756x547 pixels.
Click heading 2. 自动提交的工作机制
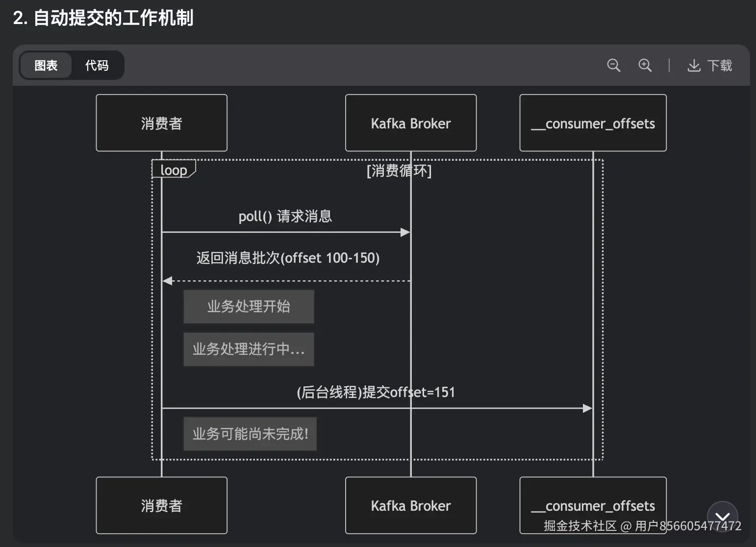coord(103,18)
